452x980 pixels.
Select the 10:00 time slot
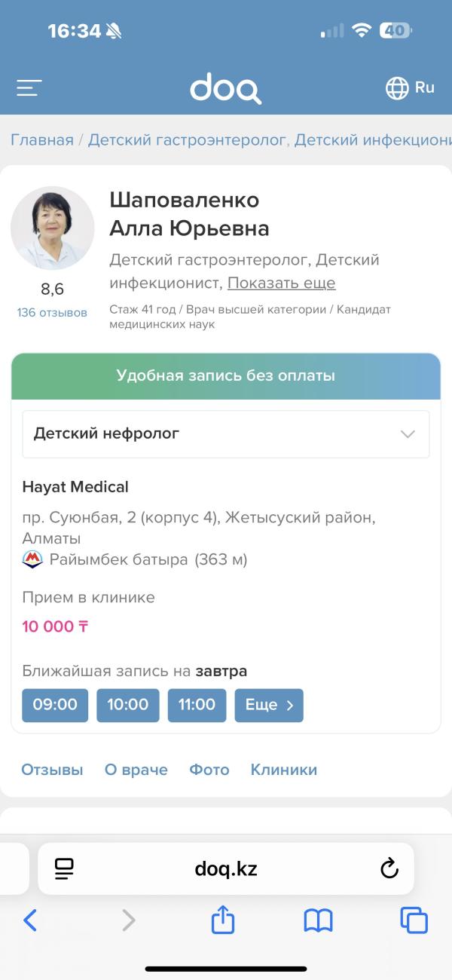tap(127, 706)
